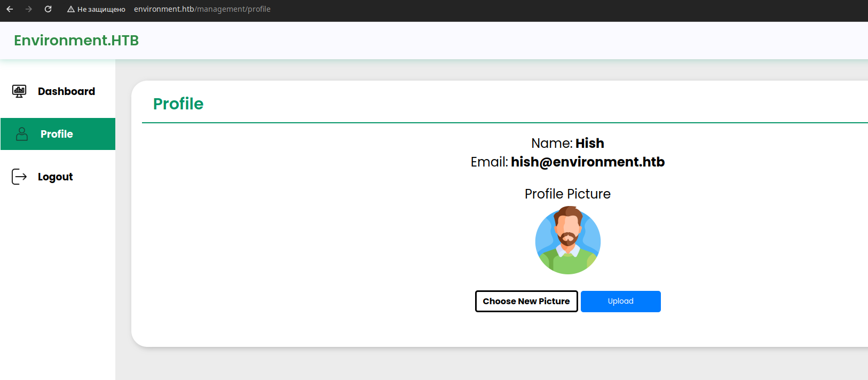The height and width of the screenshot is (380, 868).
Task: Select Profile sidebar item
Action: [x=58, y=134]
